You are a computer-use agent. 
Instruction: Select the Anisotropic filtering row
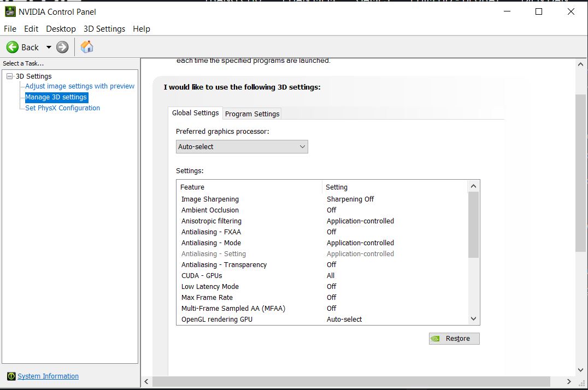point(322,221)
